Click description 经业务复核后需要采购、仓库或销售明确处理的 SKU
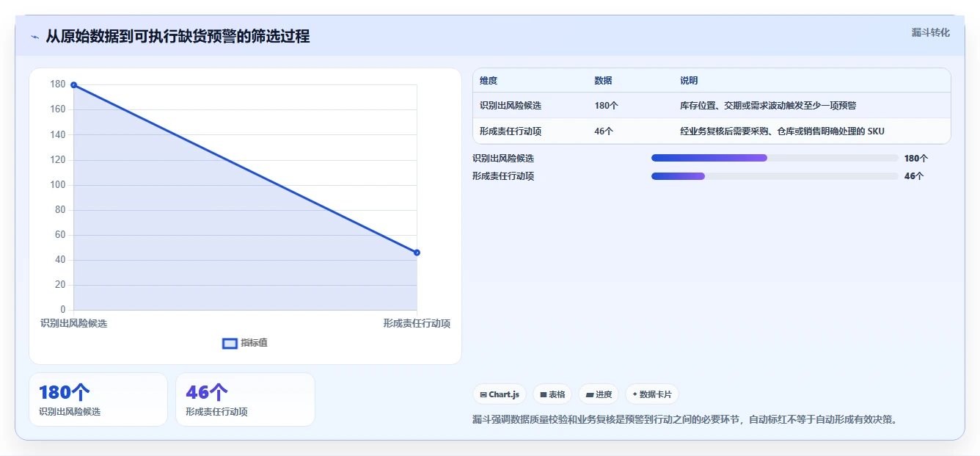Screen dimensions: 980x456 782,131
